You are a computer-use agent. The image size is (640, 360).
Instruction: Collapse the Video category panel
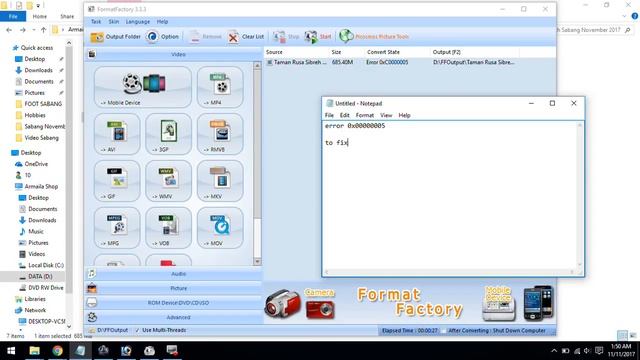pos(173,54)
